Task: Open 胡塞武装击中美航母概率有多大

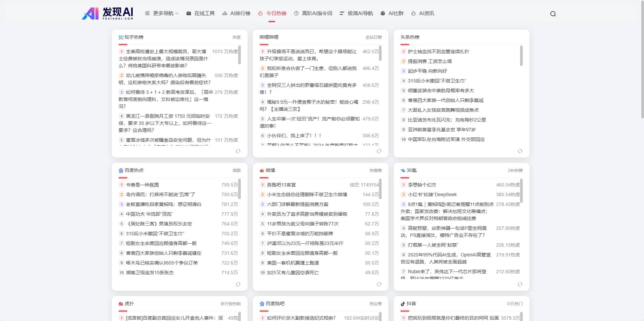Action: [x=441, y=91]
